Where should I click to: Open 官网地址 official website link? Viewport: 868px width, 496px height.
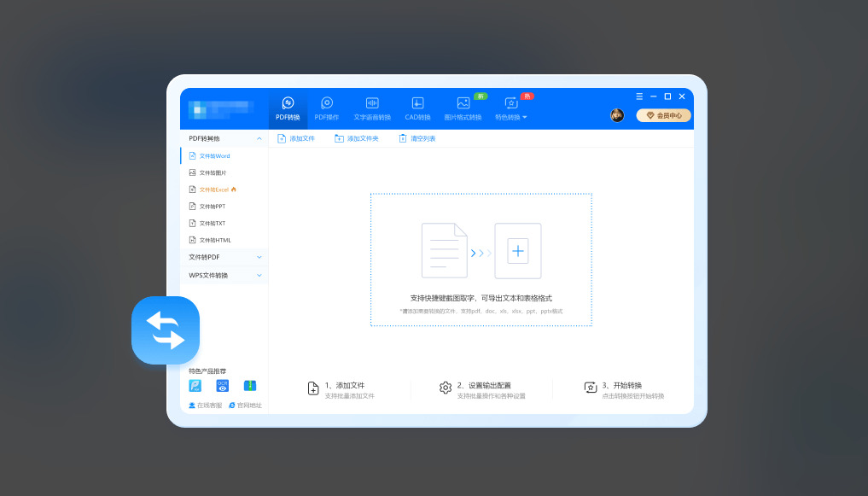[245, 406]
